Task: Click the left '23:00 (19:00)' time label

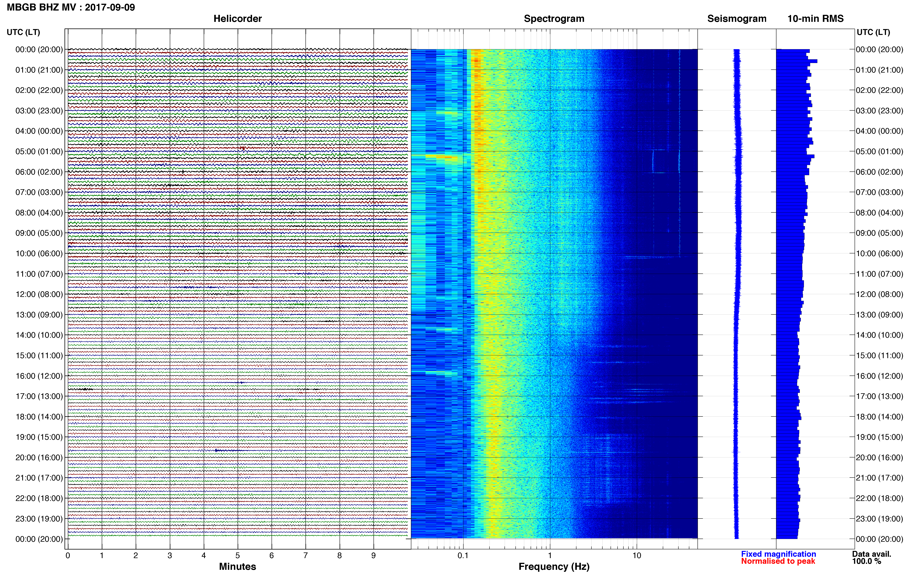Action: point(39,519)
